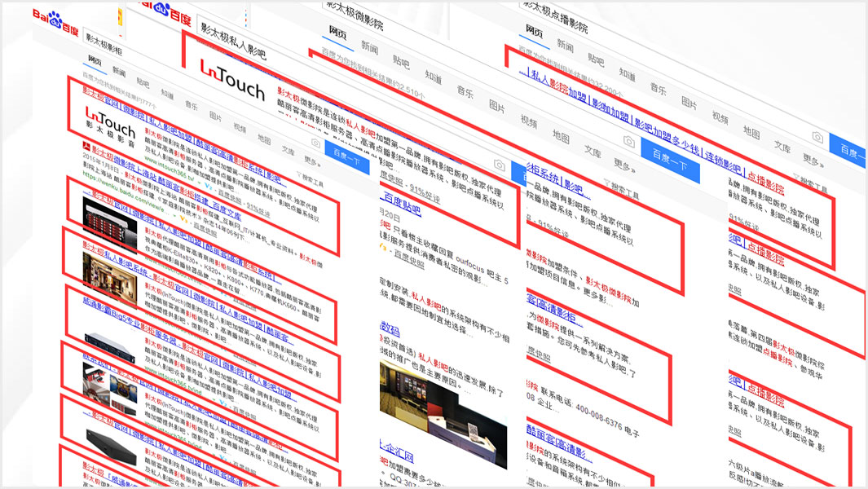Viewport: 868px width, 489px height.
Task: Open 文库 tab in the 影太极影柜 page
Action: [289, 151]
